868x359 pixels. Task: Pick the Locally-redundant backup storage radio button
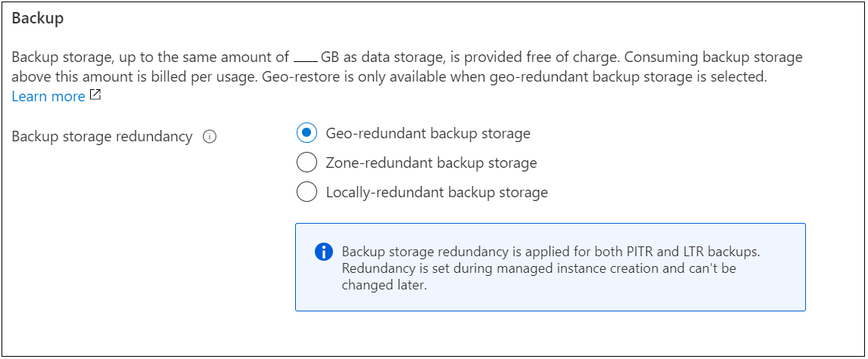click(x=306, y=192)
